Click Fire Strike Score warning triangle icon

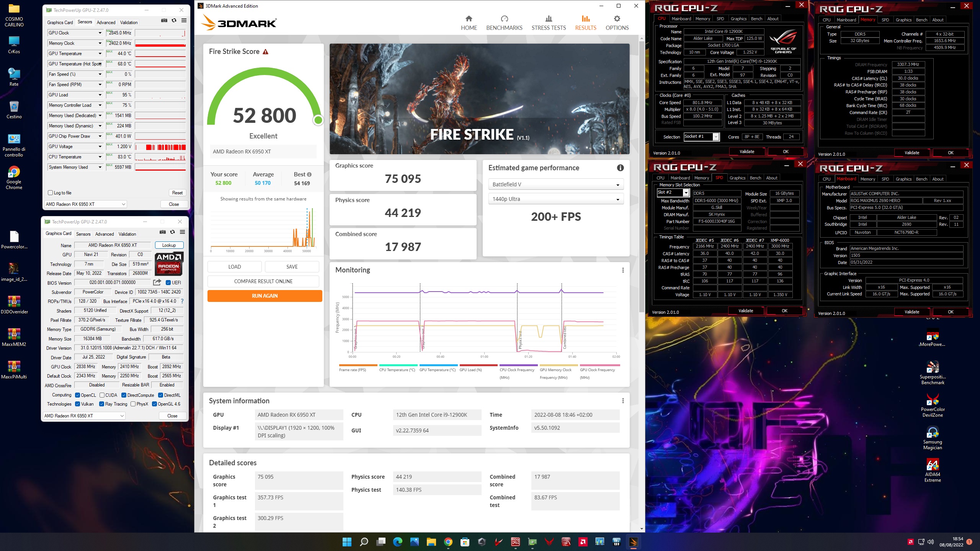(265, 52)
